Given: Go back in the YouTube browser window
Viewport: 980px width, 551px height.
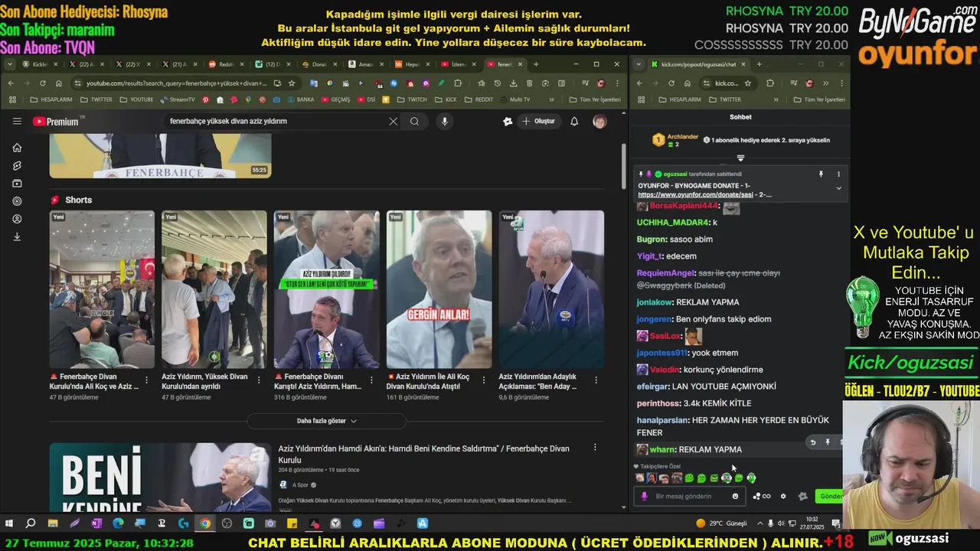Looking at the screenshot, I should pos(11,83).
